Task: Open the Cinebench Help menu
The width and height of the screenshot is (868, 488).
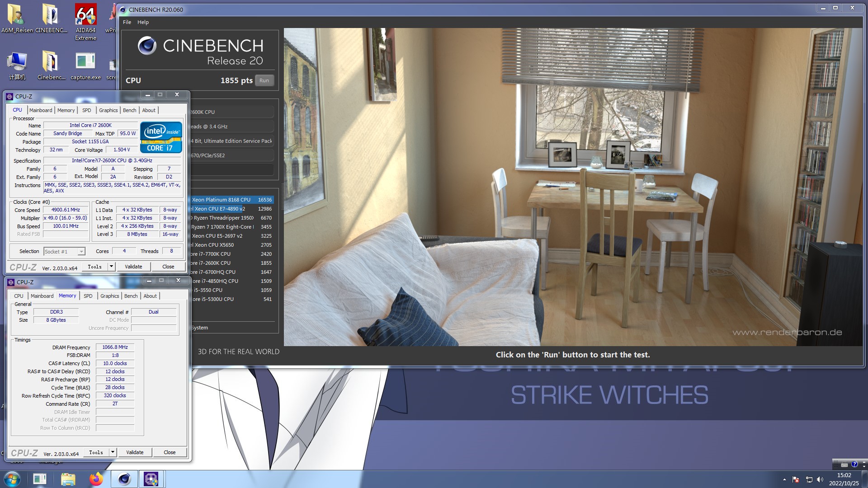Action: coord(143,22)
